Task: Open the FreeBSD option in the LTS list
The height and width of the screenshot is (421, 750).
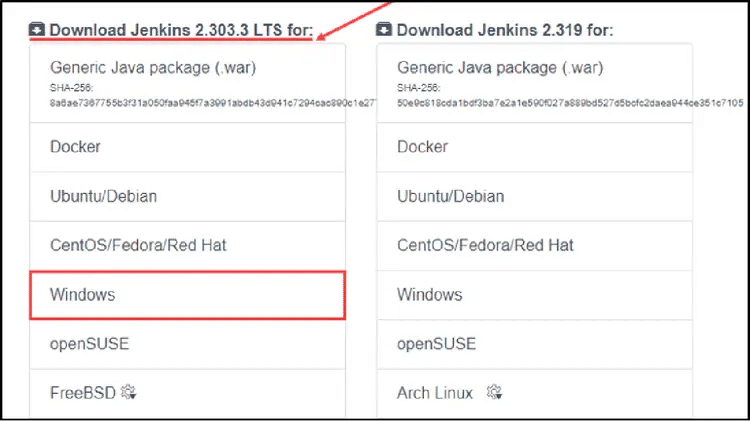Action: [82, 393]
